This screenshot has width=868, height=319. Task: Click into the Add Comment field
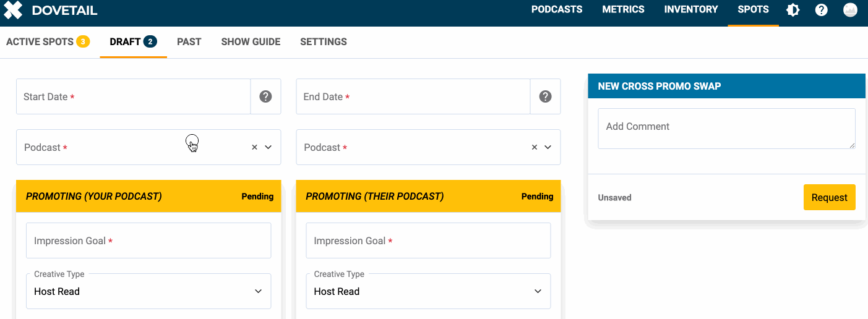[726, 129]
